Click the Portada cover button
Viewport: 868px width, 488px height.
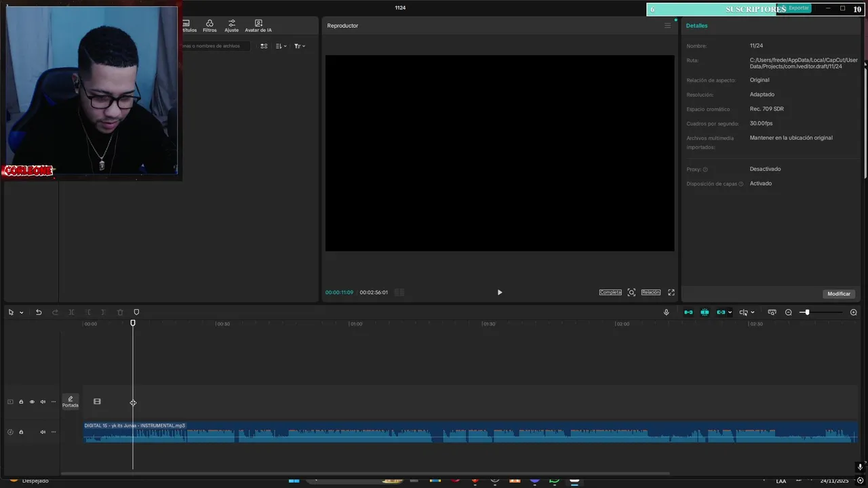click(71, 402)
